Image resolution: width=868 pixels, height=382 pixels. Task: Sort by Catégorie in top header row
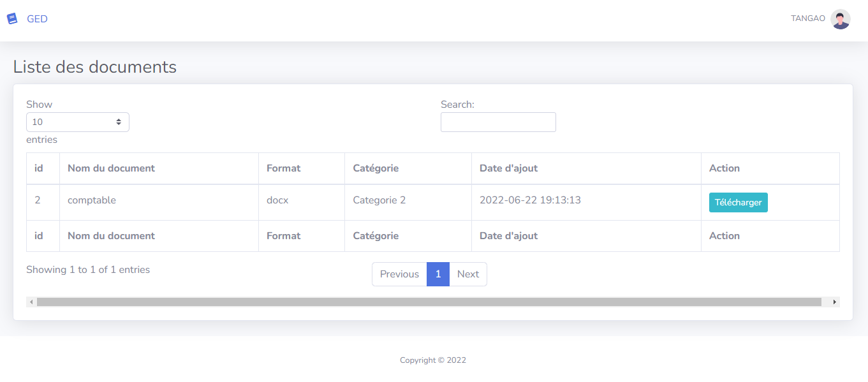[376, 168]
